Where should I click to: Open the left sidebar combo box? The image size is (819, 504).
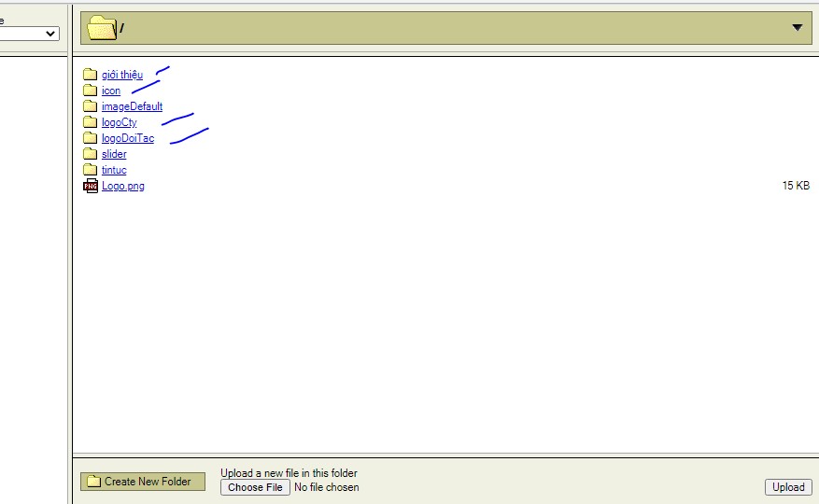pos(29,34)
